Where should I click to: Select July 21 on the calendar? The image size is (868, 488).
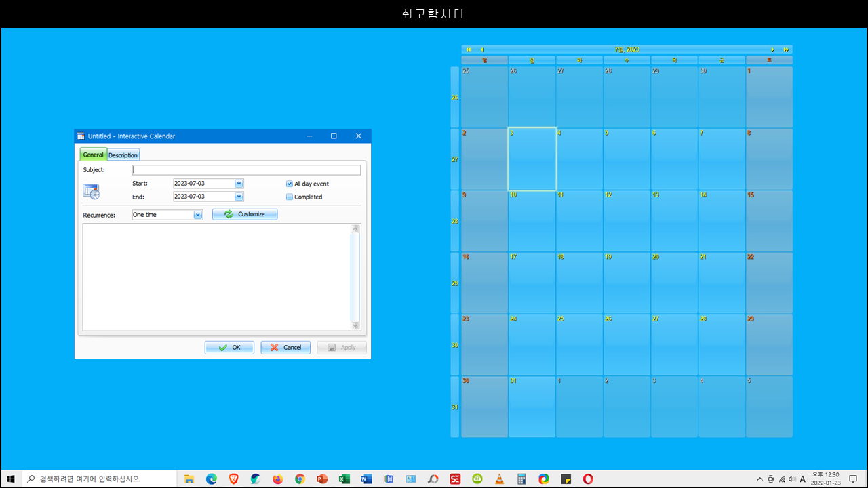pos(722,283)
